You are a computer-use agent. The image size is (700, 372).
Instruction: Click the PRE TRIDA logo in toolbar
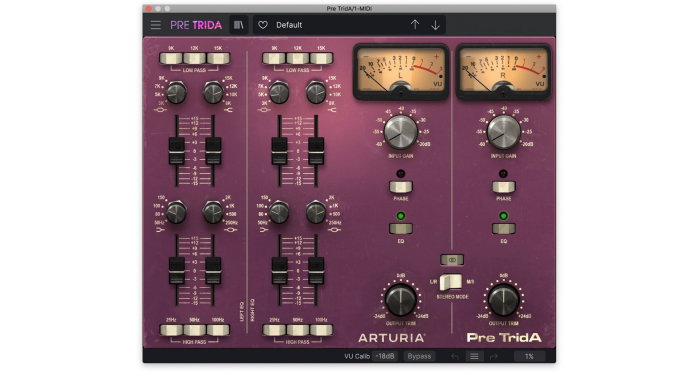pyautogui.click(x=196, y=25)
